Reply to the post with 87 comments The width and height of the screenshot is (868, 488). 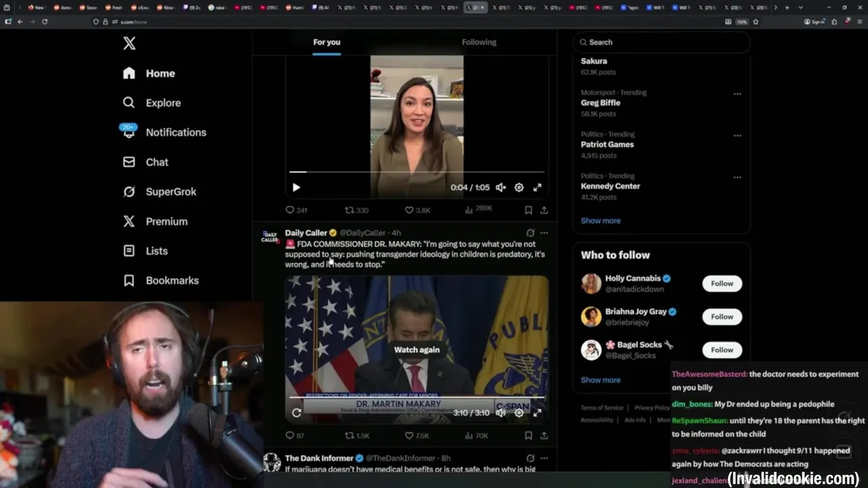(295, 436)
